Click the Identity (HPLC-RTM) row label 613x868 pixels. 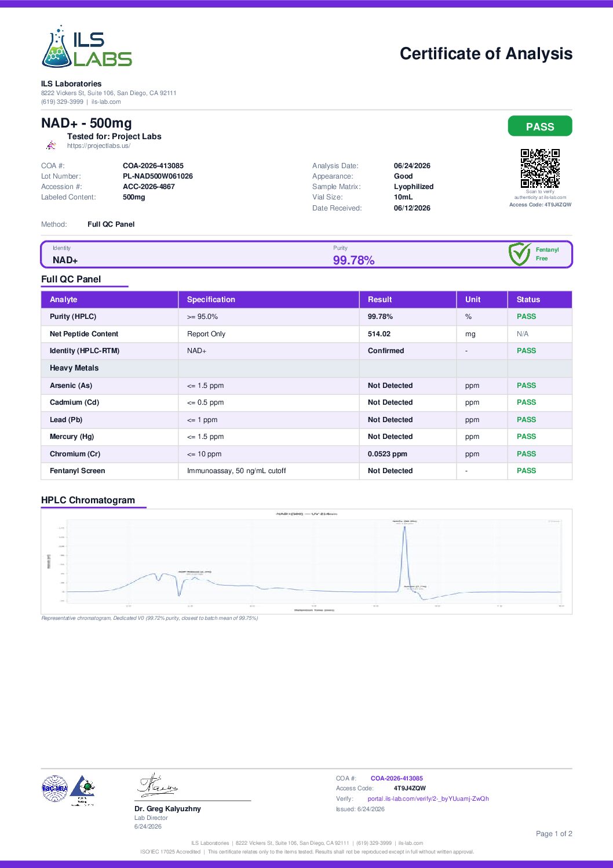coord(85,351)
